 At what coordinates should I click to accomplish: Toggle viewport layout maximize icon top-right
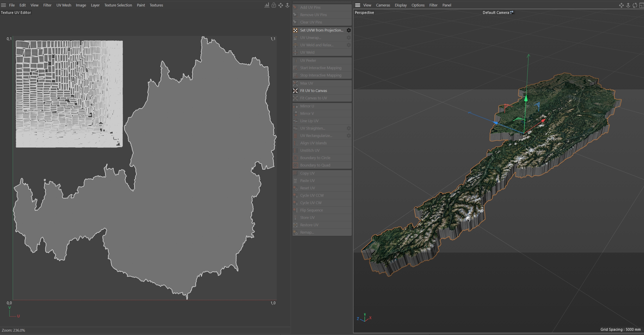(x=641, y=5)
